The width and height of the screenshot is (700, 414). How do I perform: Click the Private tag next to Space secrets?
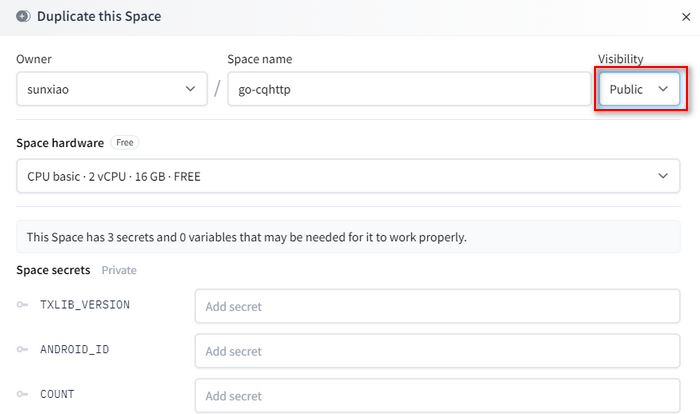tap(119, 270)
